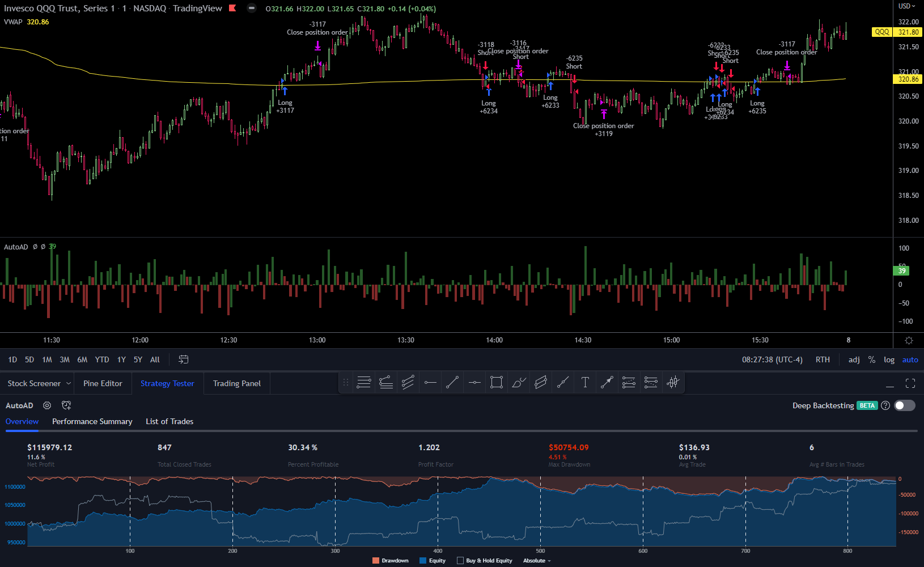
Task: Select the rectangle drawing tool
Action: (x=497, y=383)
